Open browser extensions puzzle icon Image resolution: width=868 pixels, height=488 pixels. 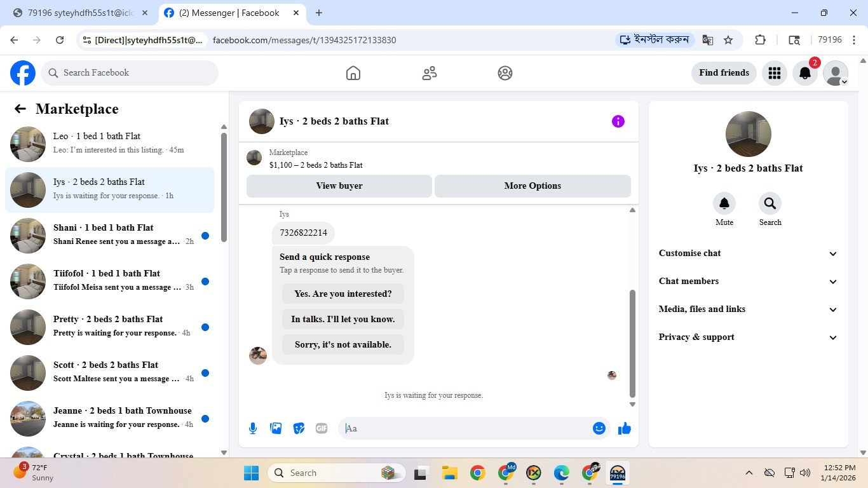pyautogui.click(x=760, y=40)
